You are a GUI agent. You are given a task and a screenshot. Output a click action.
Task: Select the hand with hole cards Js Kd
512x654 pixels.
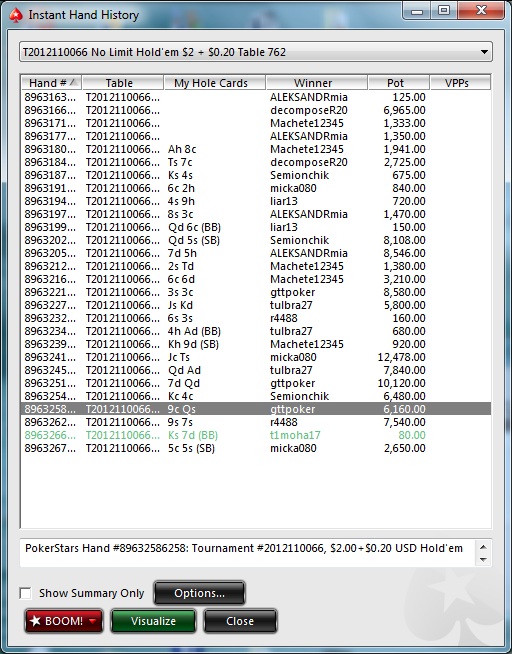[256, 305]
